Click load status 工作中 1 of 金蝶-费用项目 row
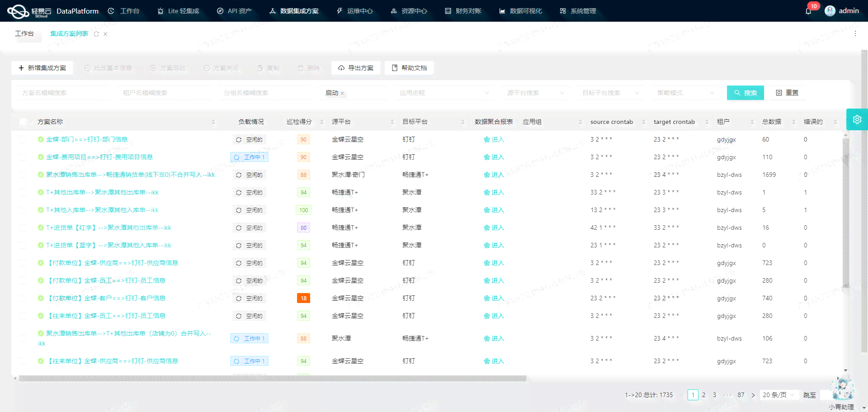Viewport: 868px width, 412px height. point(250,157)
